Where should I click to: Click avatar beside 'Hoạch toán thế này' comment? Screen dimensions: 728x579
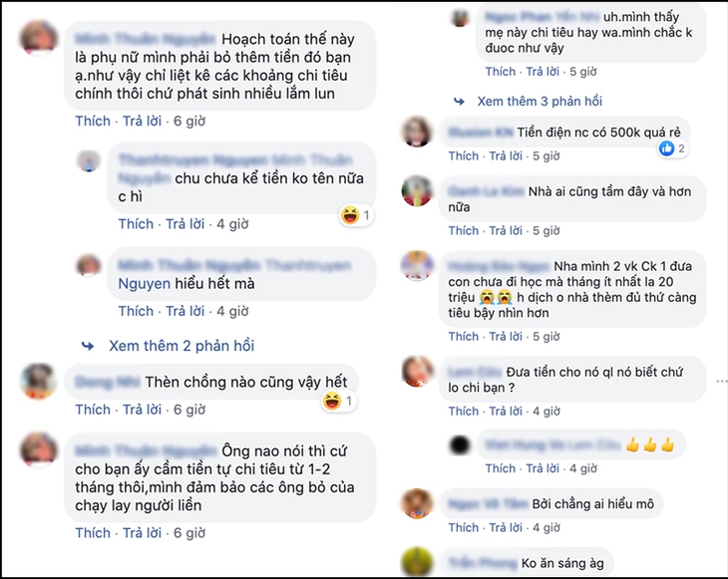39,38
